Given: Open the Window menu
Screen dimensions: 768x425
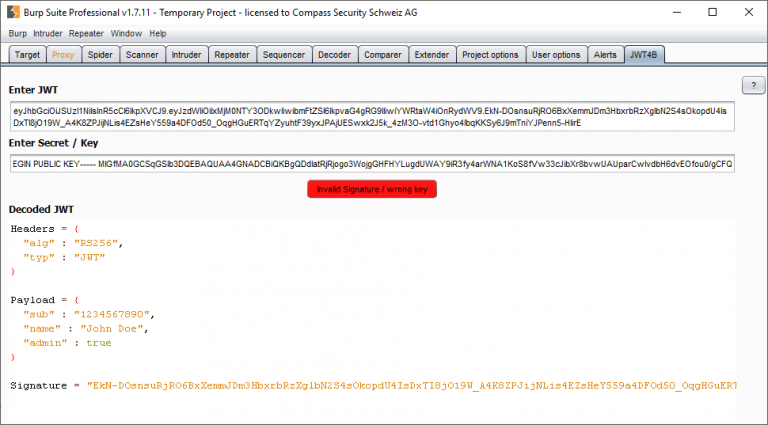Looking at the screenshot, I should (x=126, y=34).
